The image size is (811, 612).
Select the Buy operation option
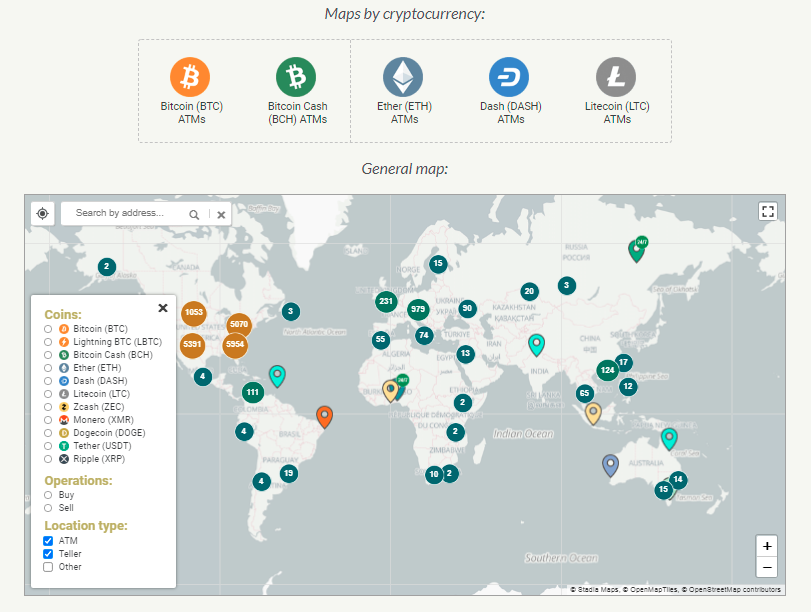click(x=48, y=495)
